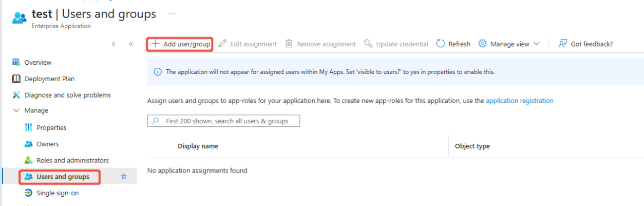Click the Overview grid icon
Screen dimensions: 644x206
pyautogui.click(x=15, y=62)
